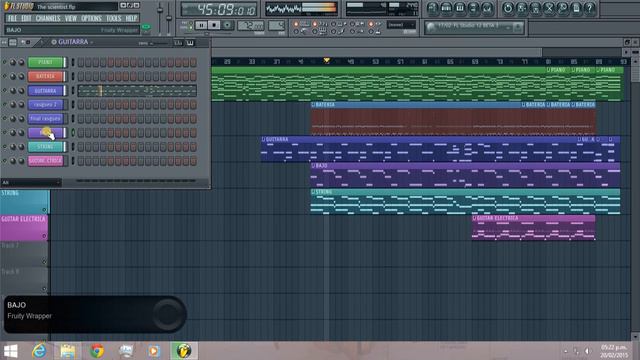Click the audio editor scissors icon

549,8
